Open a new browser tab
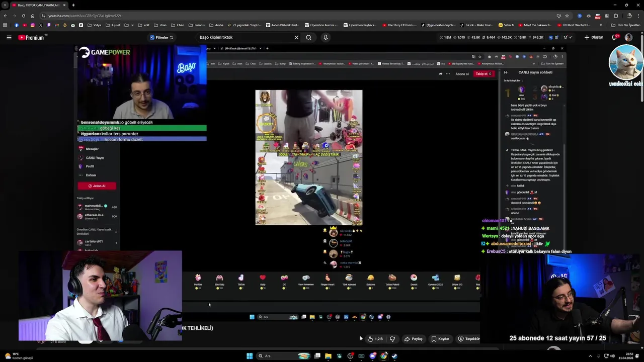644x362 pixels. point(73,5)
